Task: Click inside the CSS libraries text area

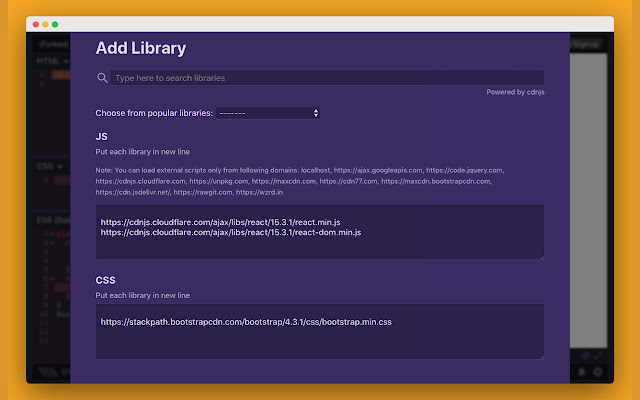Action: (320, 342)
